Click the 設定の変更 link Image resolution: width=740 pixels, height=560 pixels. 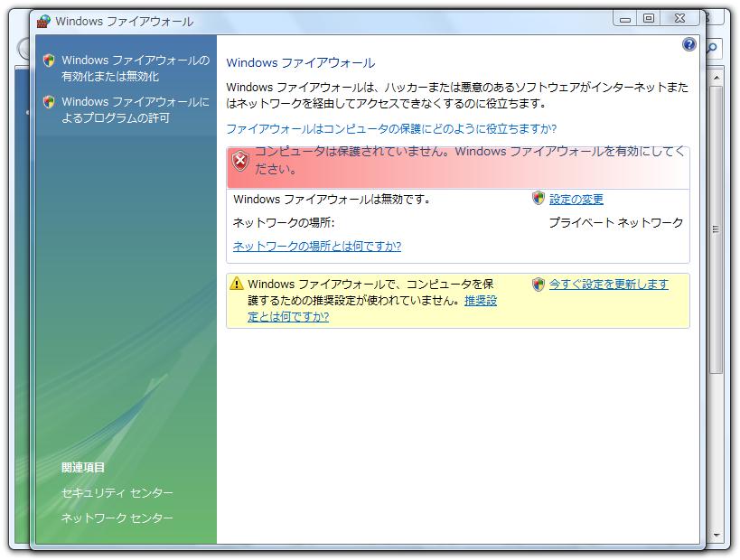coord(576,200)
